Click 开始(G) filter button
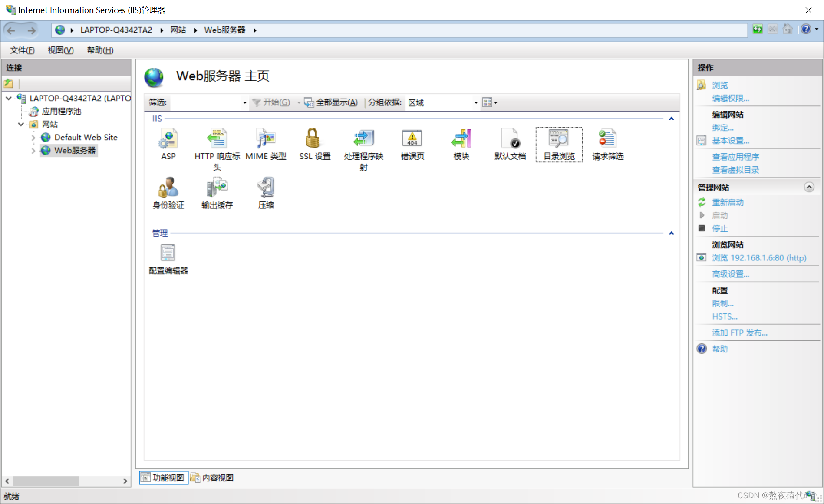The height and width of the screenshot is (504, 824). (x=271, y=102)
